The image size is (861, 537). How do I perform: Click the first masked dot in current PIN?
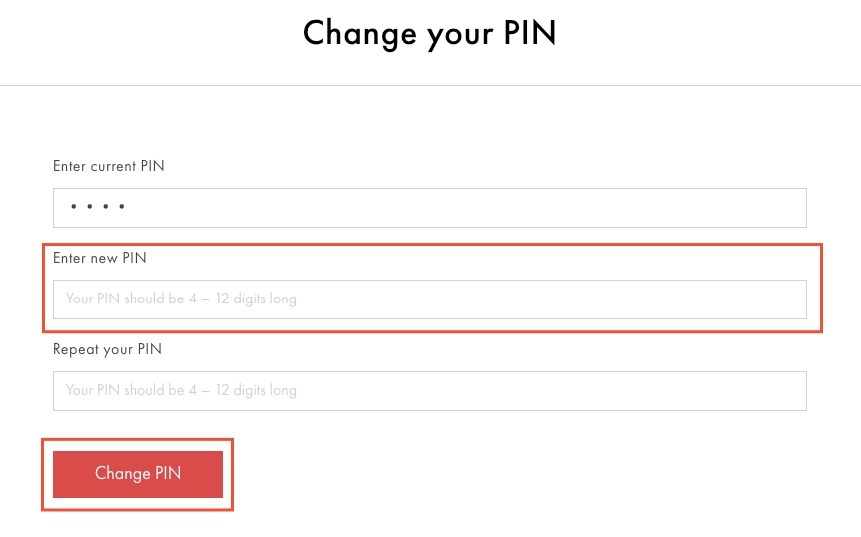[x=73, y=208]
